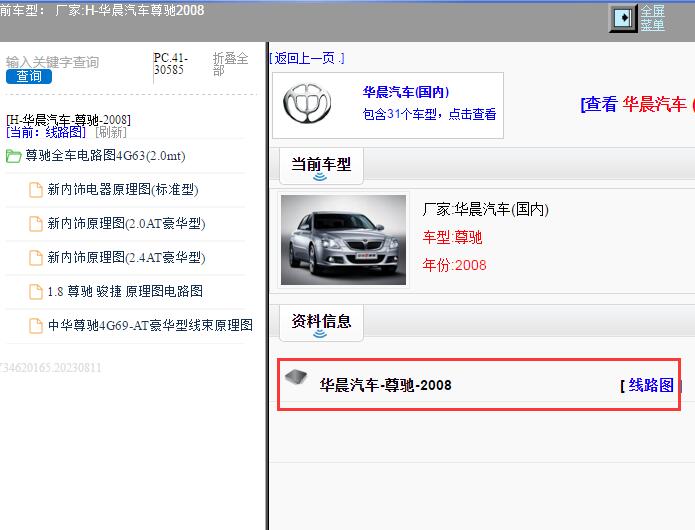Click the 刷新 refresh link

111,132
